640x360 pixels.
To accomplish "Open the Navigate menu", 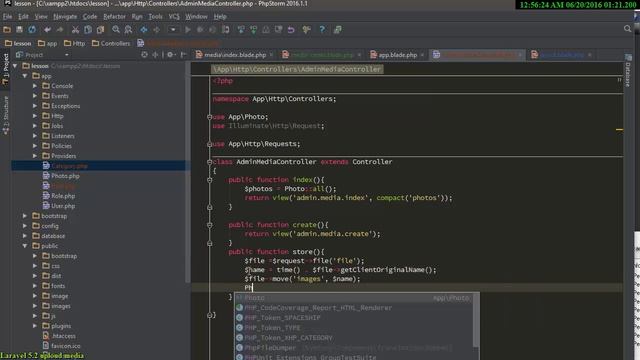I will point(65,17).
